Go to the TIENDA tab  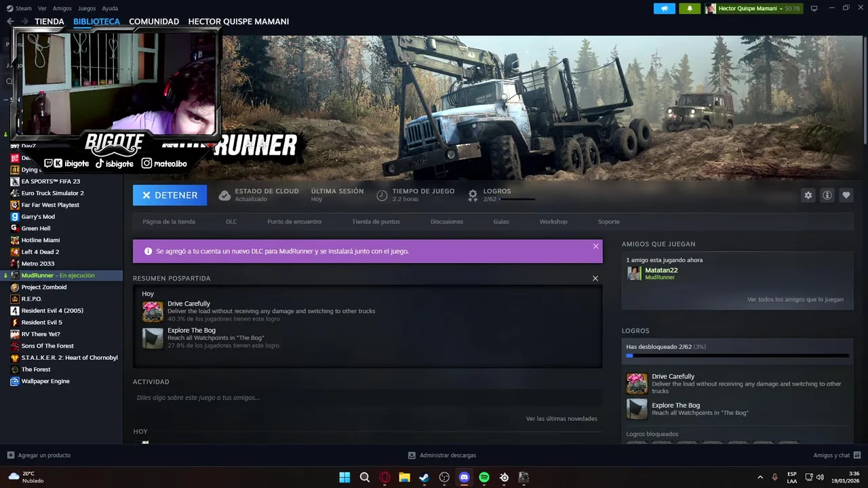pos(50,22)
